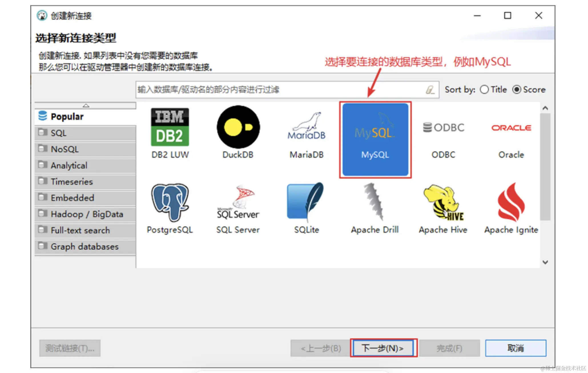The width and height of the screenshot is (588, 373).
Task: Show the Graph databases category
Action: pyautogui.click(x=85, y=247)
